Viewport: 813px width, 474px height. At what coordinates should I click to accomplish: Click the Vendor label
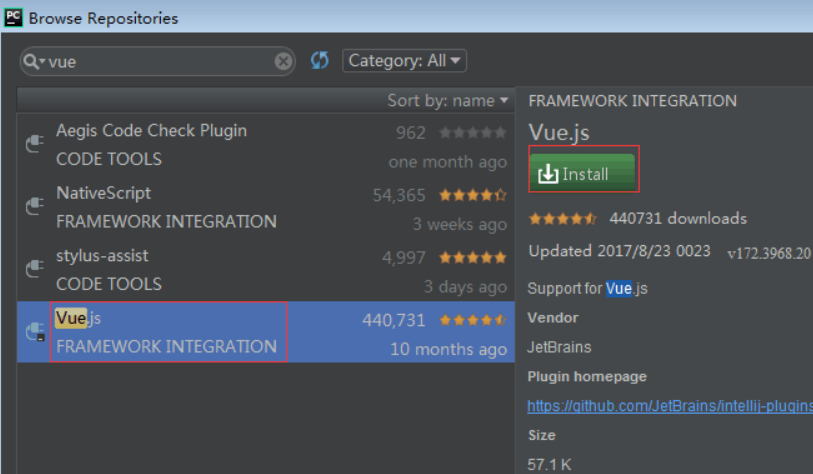(553, 318)
